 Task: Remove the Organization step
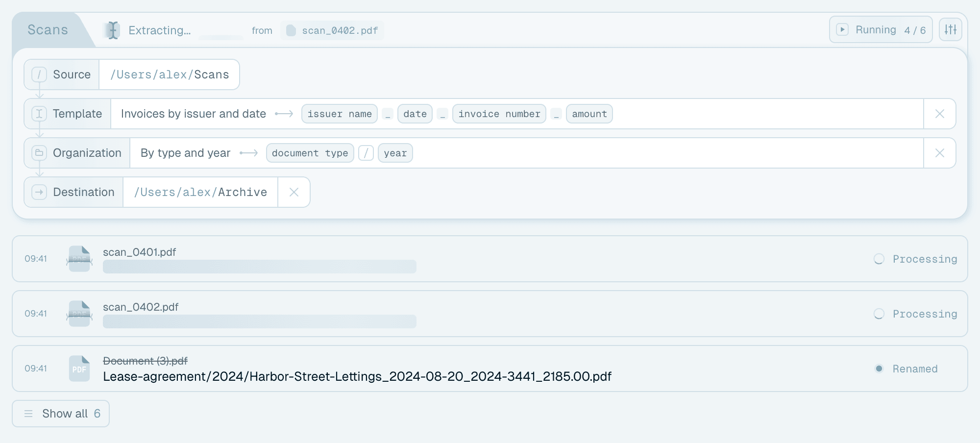pos(940,153)
